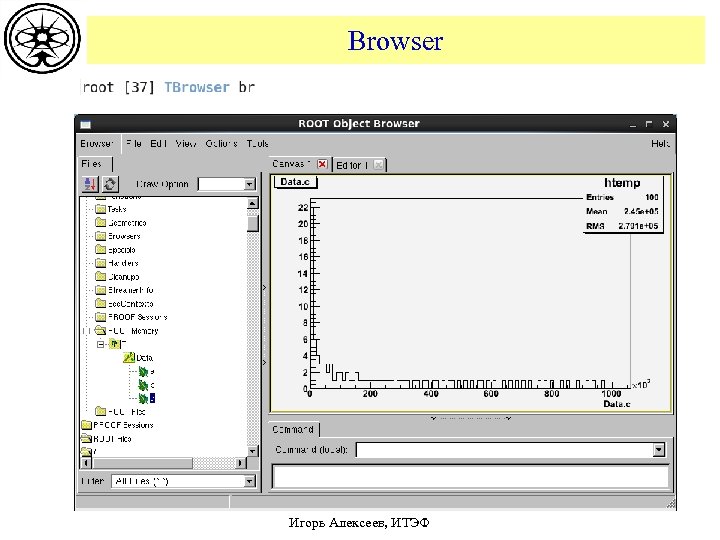The width and height of the screenshot is (720, 540).
Task: Open the Browser menu
Action: click(96, 144)
